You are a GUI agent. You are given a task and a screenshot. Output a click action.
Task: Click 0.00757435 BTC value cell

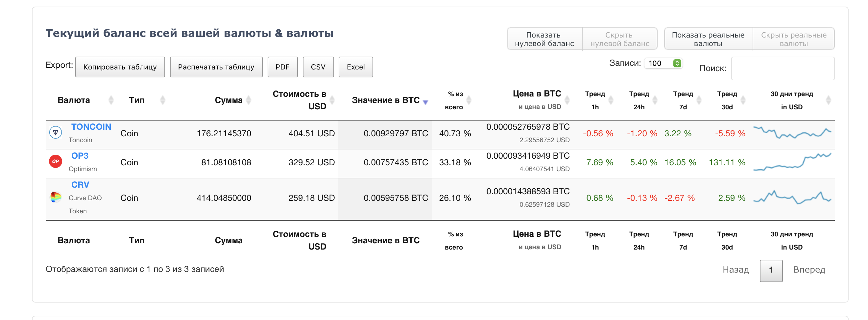[396, 162]
